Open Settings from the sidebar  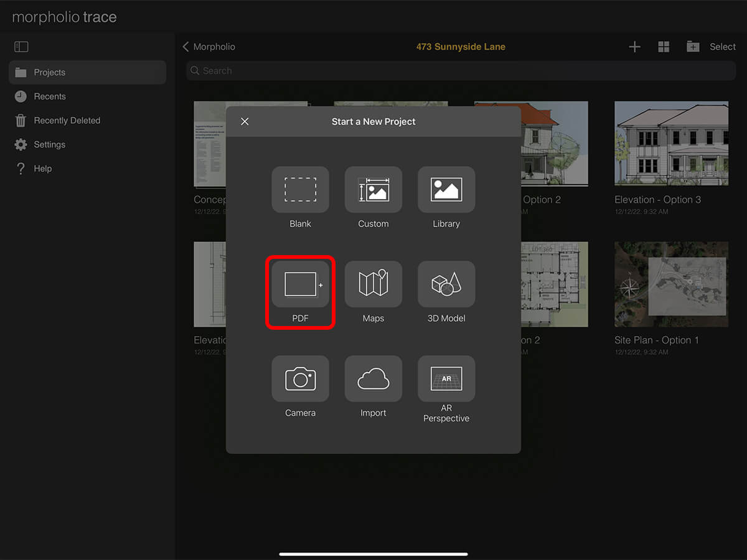click(87, 144)
